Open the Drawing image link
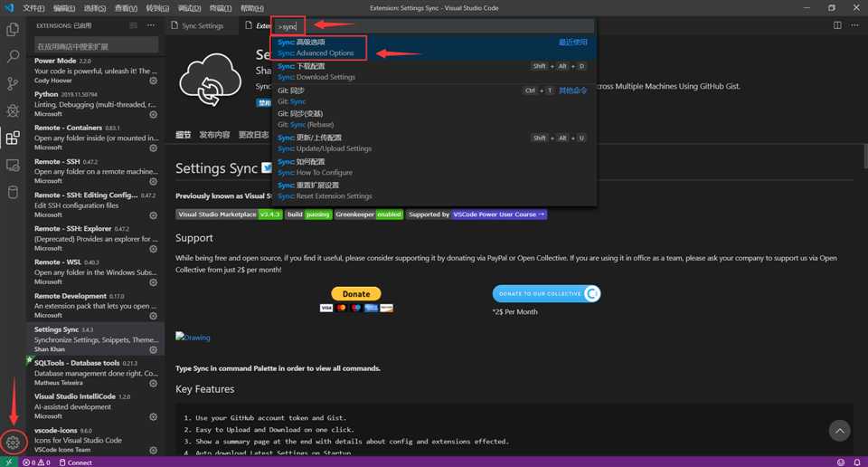The width and height of the screenshot is (868, 467). coord(193,337)
